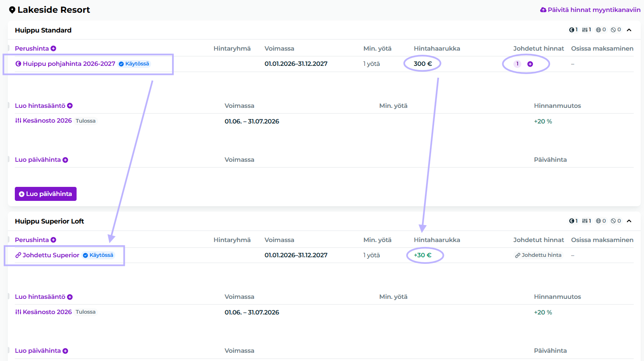Open the Johdettu Superior derived price
This screenshot has height=361, width=644.
(51, 255)
